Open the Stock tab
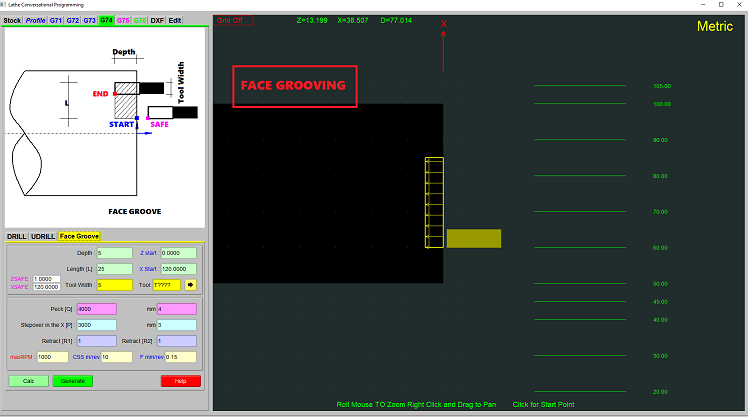 [12, 20]
